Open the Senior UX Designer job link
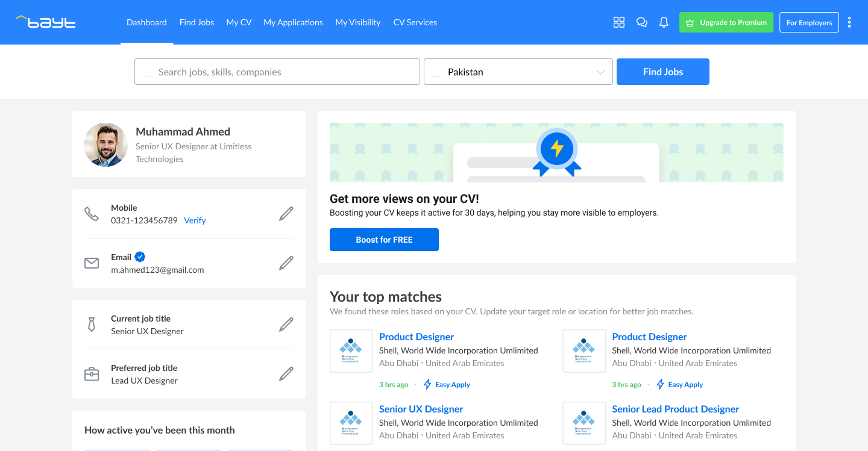Image resolution: width=868 pixels, height=451 pixels. 421,409
